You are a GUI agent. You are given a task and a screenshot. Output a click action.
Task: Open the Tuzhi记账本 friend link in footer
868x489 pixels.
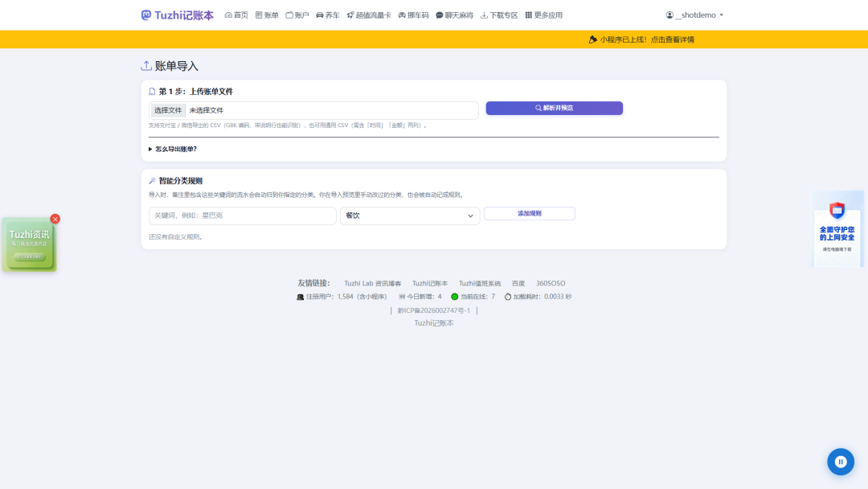(430, 284)
